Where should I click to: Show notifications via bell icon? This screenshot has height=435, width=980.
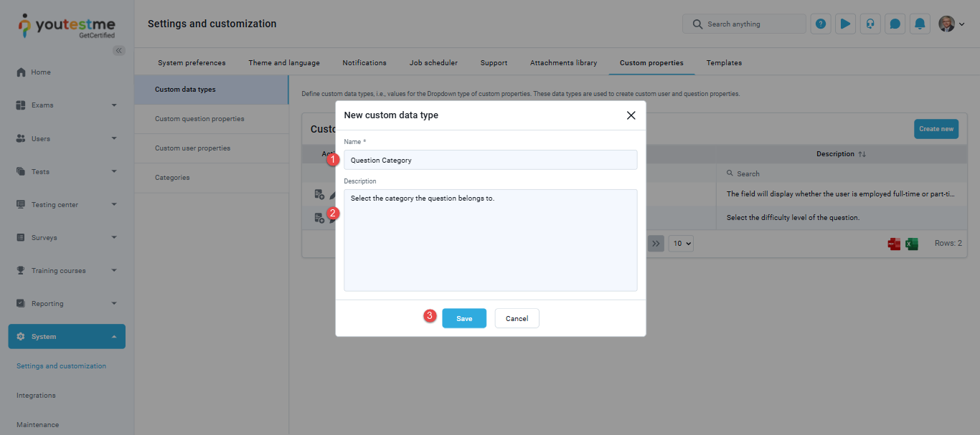pos(920,24)
